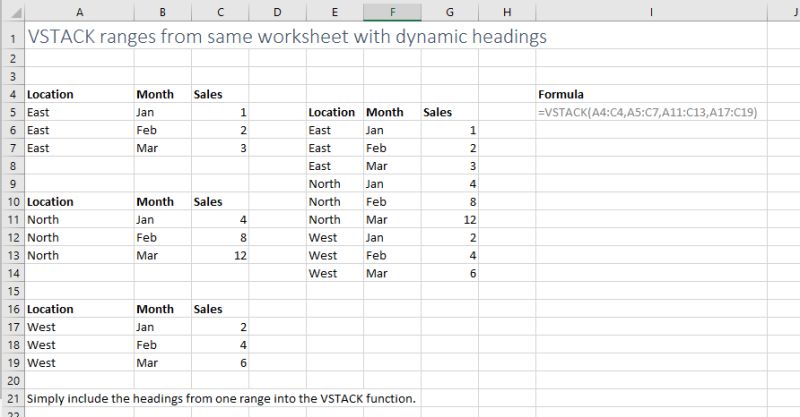Click the title cell 'VSTACK ranges from same worksheet'
The width and height of the screenshot is (800, 417).
(x=287, y=37)
